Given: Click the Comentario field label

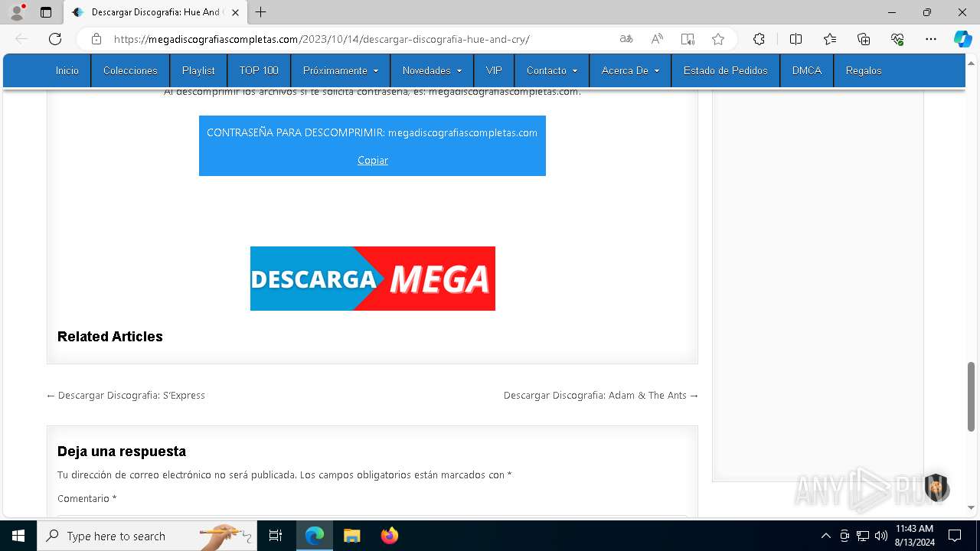Looking at the screenshot, I should (x=87, y=498).
